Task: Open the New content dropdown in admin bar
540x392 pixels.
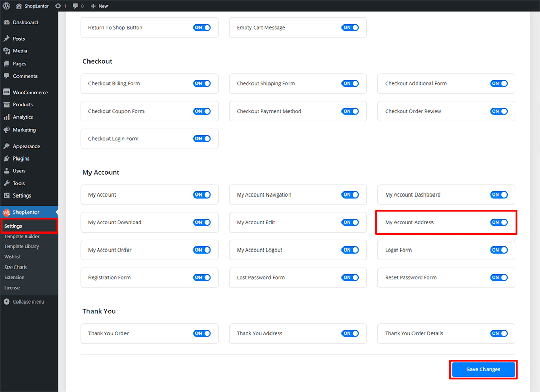Action: (x=99, y=6)
